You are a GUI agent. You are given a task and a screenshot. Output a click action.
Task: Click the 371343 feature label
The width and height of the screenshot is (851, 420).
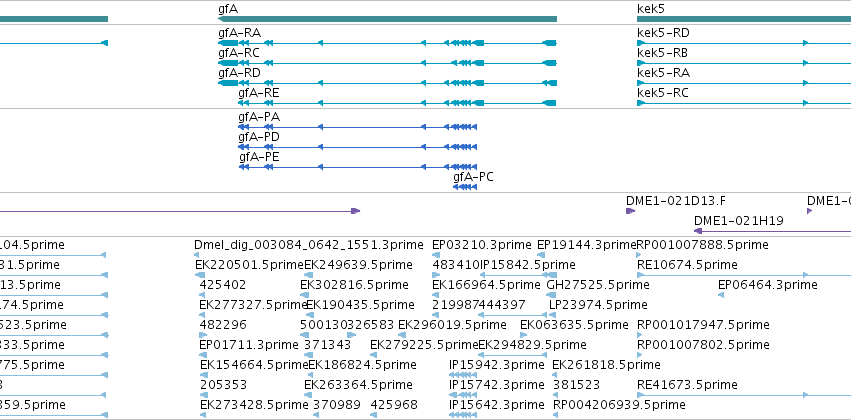pyautogui.click(x=328, y=345)
